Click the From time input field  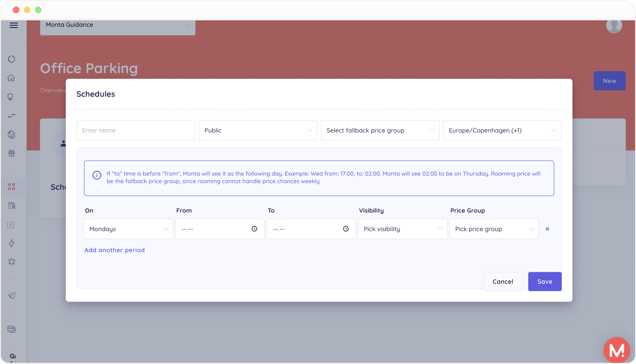click(220, 229)
